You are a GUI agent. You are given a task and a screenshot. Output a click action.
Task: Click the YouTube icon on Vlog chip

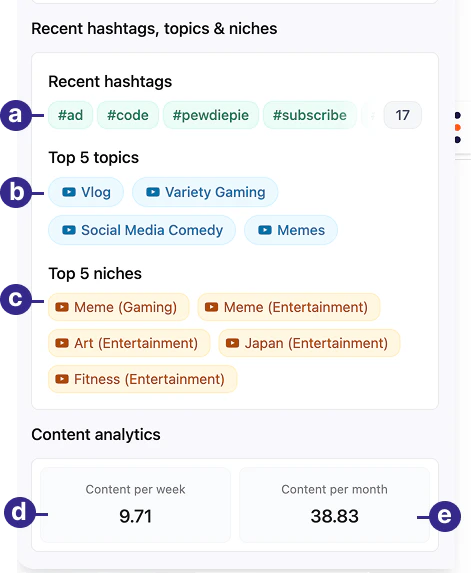click(x=69, y=192)
